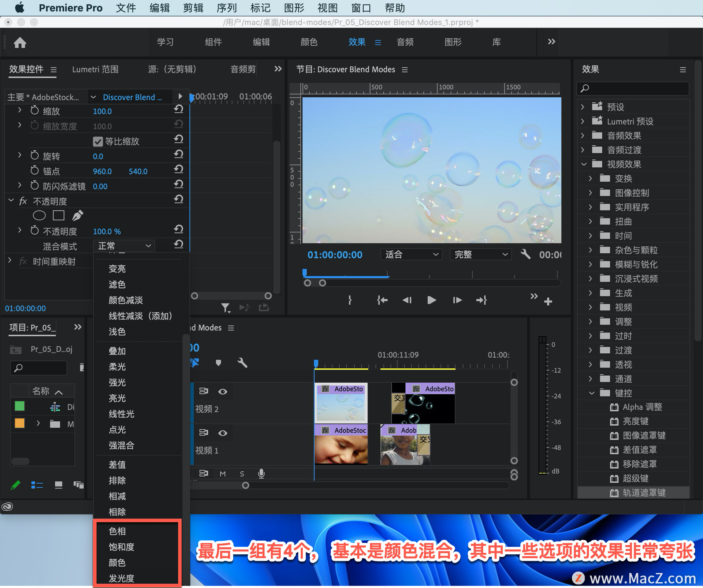Switch to the 颜色 workspace tab

point(309,42)
